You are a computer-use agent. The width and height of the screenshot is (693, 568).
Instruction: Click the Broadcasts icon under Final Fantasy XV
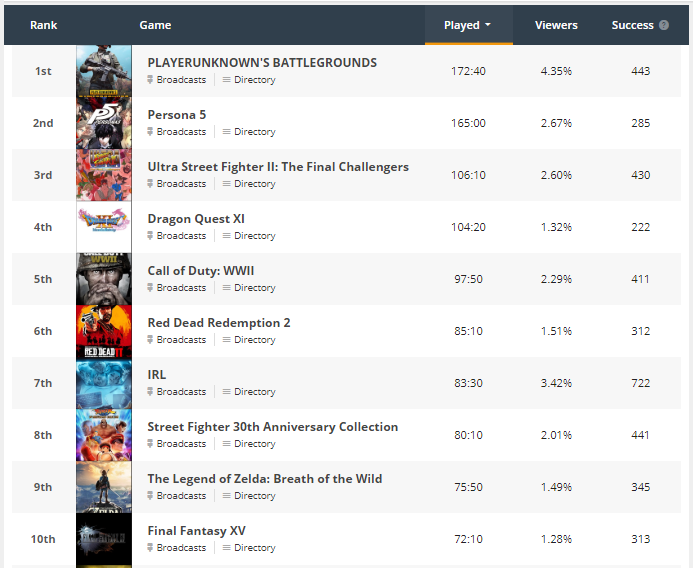coord(150,548)
